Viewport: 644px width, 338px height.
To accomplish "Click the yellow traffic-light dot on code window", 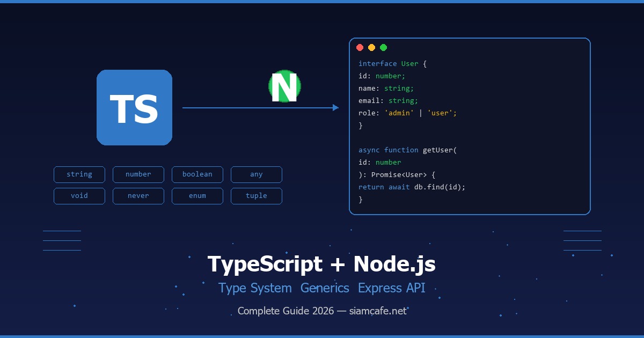I will pyautogui.click(x=372, y=47).
